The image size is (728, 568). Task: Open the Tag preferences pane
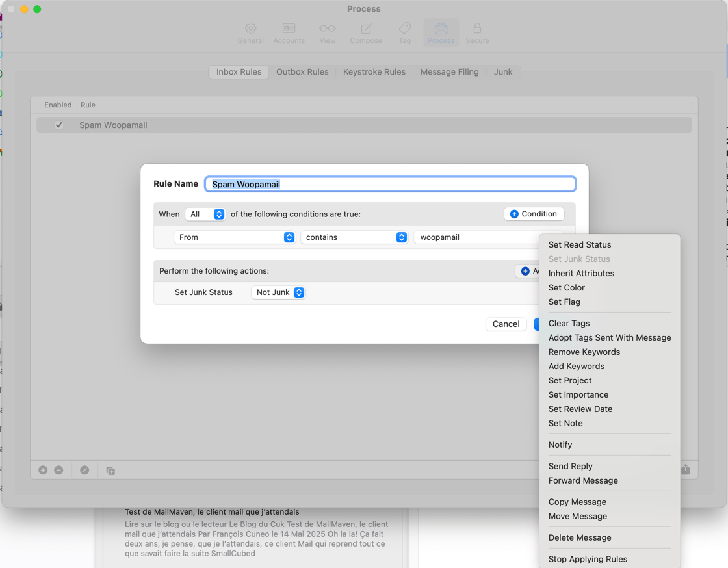[x=404, y=33]
